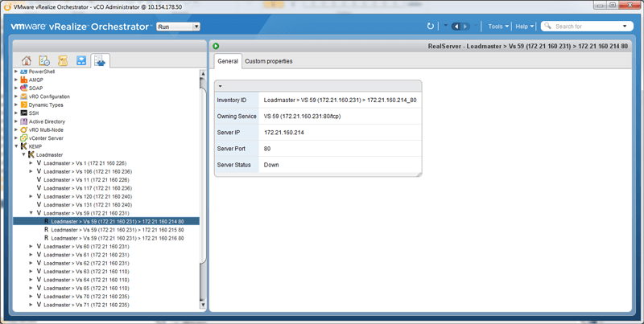The width and height of the screenshot is (644, 324).
Task: Click the V icon of Vs 59 node
Action: tap(39, 213)
